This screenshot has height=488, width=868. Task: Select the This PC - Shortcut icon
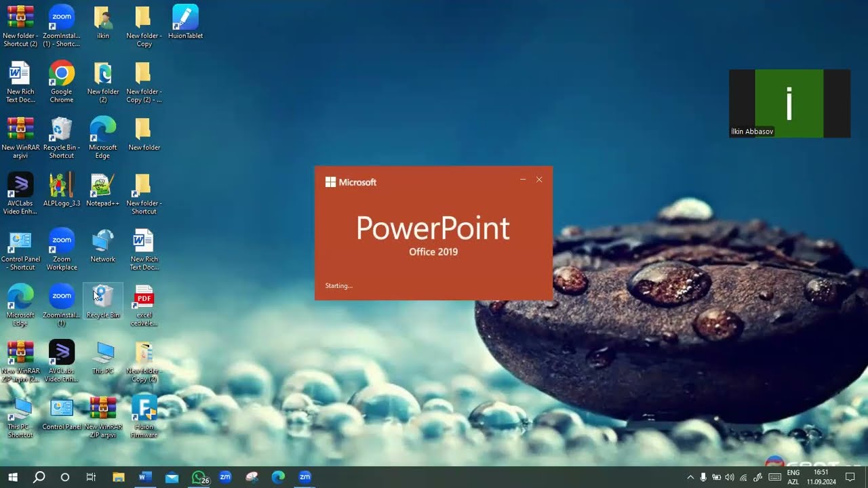tap(20, 418)
